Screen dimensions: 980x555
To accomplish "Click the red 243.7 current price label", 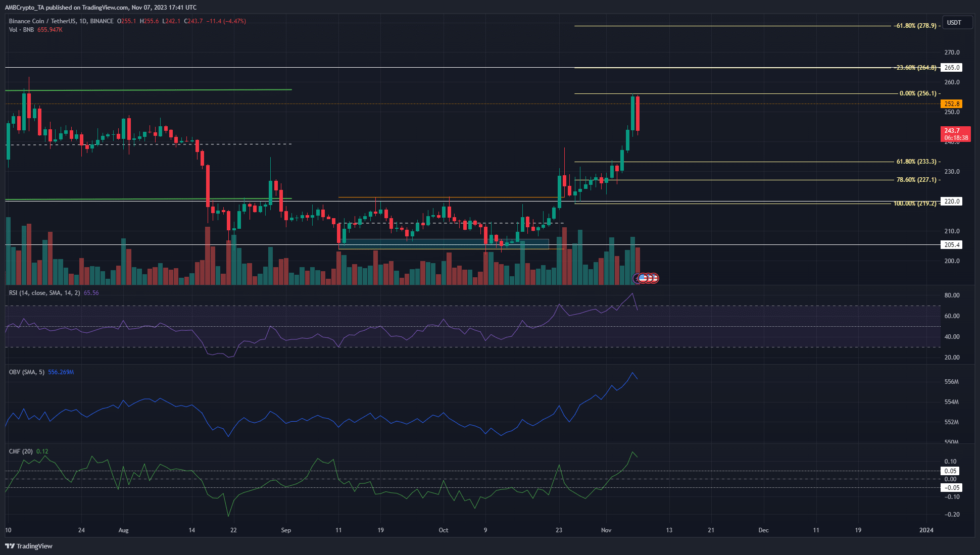I will (955, 134).
